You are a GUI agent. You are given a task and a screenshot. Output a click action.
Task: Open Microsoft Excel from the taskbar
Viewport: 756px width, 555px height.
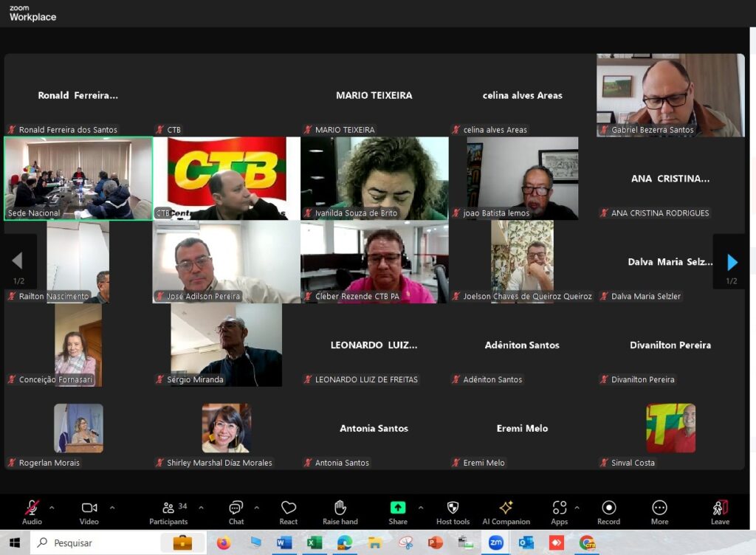coord(315,543)
